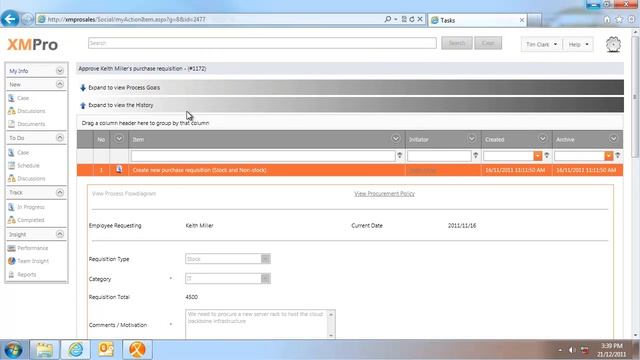Click in the Search input field
The height and width of the screenshot is (360, 640).
[x=262, y=43]
